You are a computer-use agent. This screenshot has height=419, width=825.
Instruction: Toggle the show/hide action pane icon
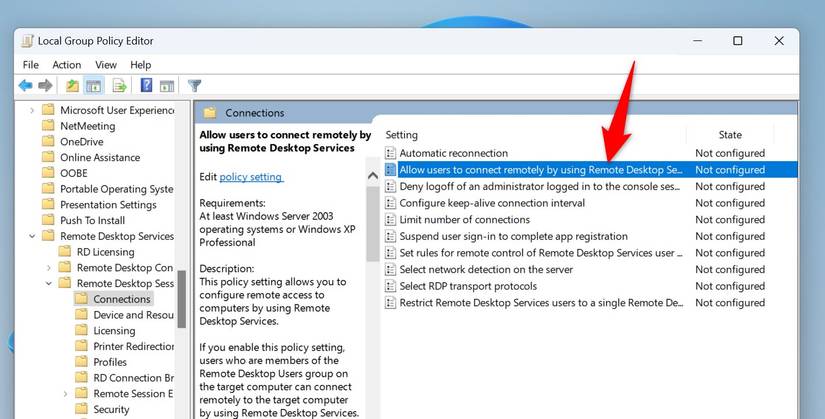[167, 85]
